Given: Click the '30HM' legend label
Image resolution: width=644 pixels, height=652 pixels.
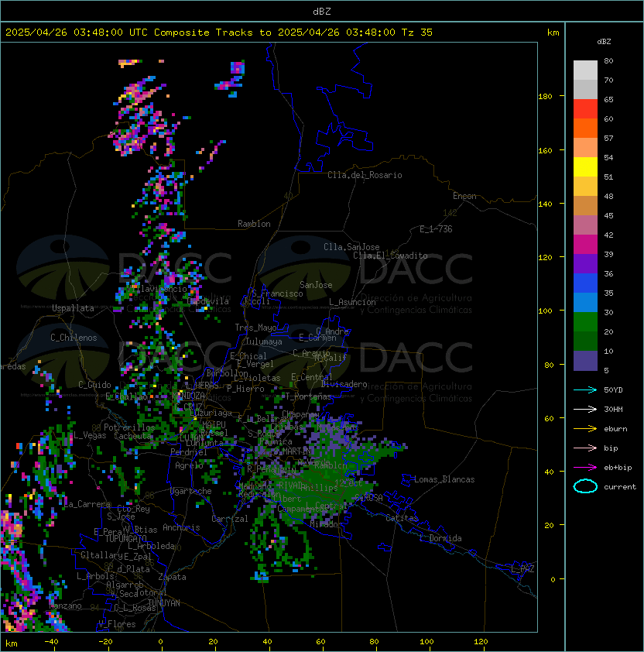Looking at the screenshot, I should [613, 410].
